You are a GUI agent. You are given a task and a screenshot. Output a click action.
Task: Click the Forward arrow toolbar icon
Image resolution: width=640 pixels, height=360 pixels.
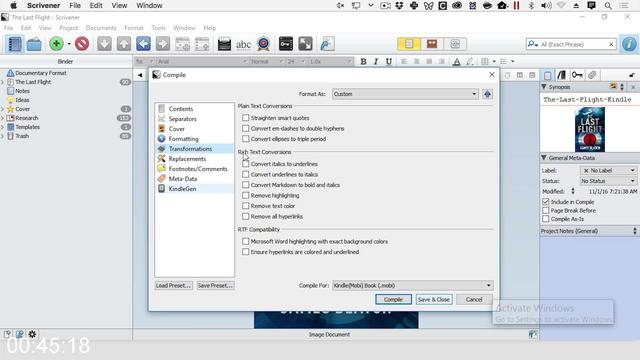pos(163,44)
